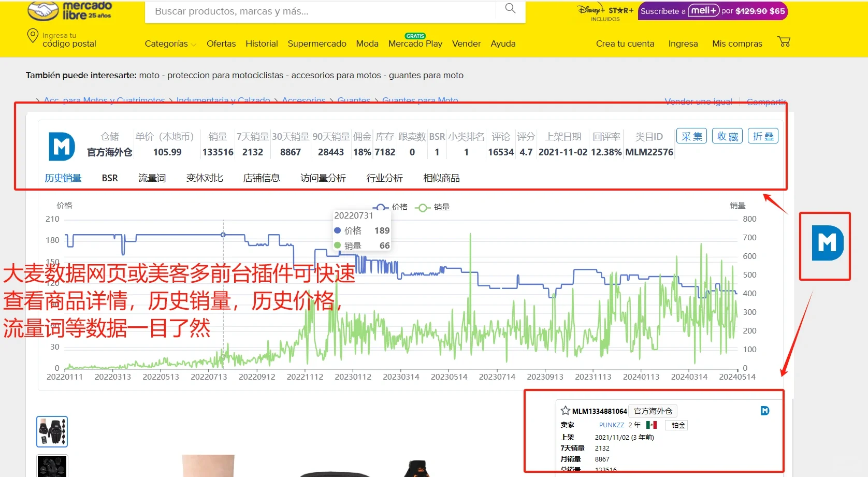Open the Supermercado link
This screenshot has height=477, width=868.
317,44
